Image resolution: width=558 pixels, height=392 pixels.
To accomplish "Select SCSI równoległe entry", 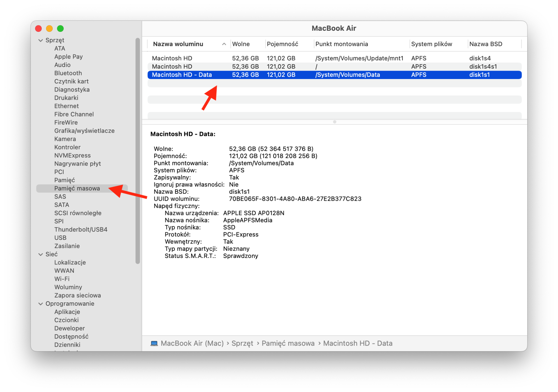I will (x=78, y=213).
